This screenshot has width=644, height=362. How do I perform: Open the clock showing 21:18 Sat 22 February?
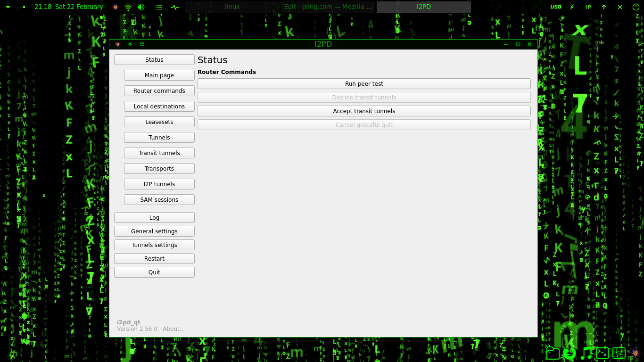[x=69, y=7]
